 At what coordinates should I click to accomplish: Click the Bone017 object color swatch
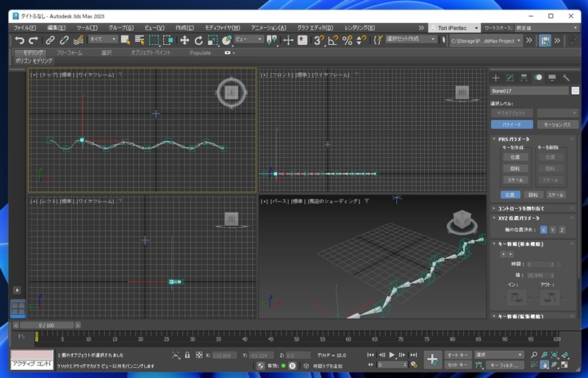pos(575,91)
